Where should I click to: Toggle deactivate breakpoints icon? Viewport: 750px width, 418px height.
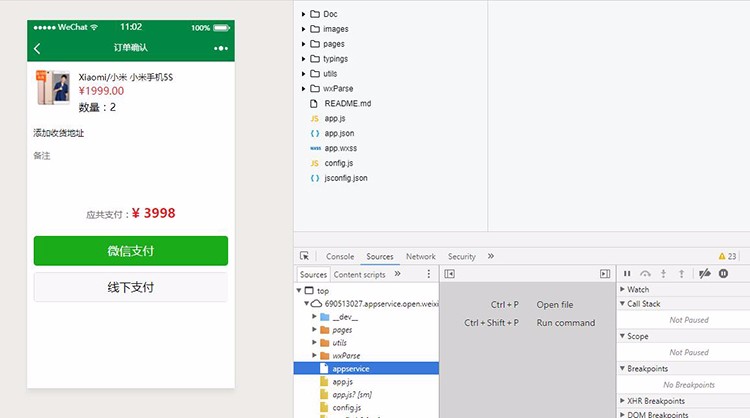tap(705, 274)
